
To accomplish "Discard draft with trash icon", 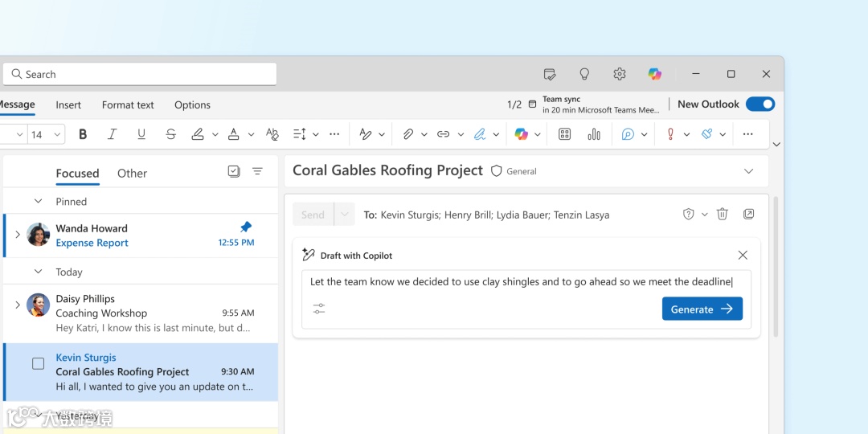I will click(723, 215).
